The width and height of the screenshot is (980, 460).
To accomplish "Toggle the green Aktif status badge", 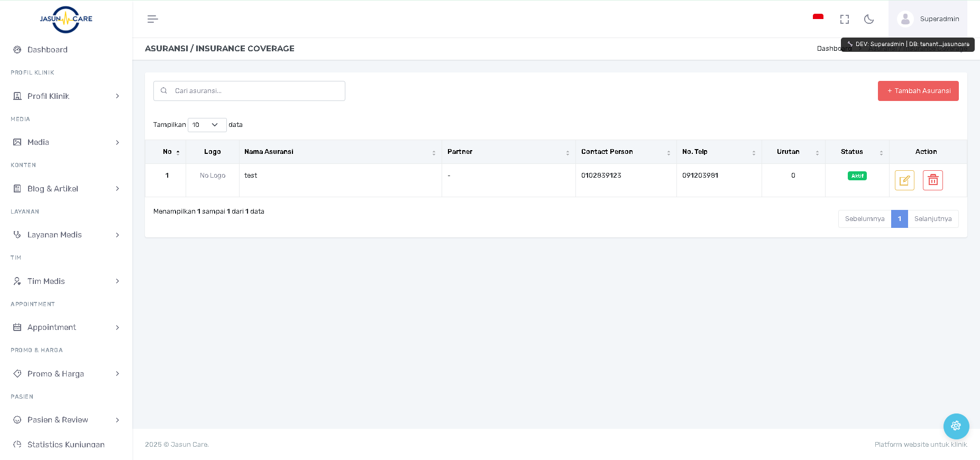I will click(857, 176).
